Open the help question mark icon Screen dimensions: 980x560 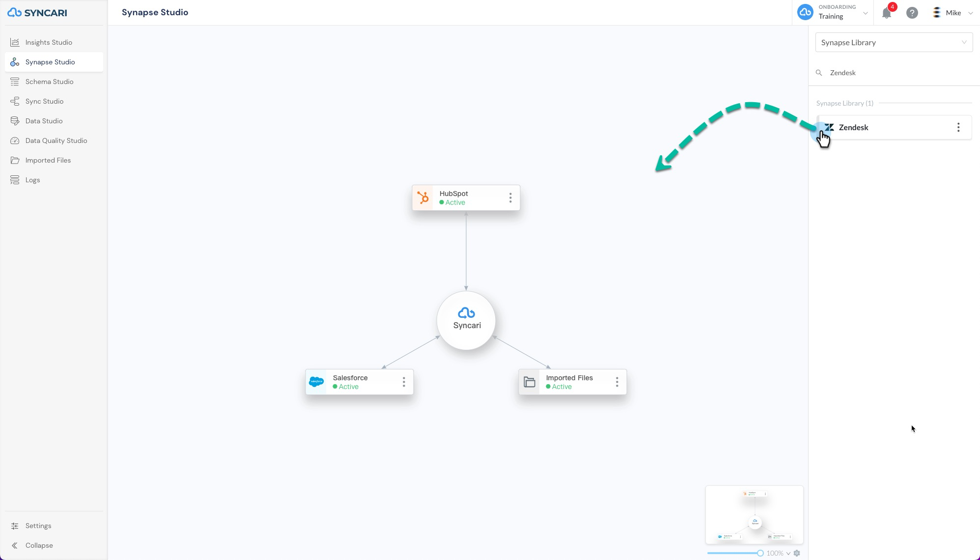point(912,13)
